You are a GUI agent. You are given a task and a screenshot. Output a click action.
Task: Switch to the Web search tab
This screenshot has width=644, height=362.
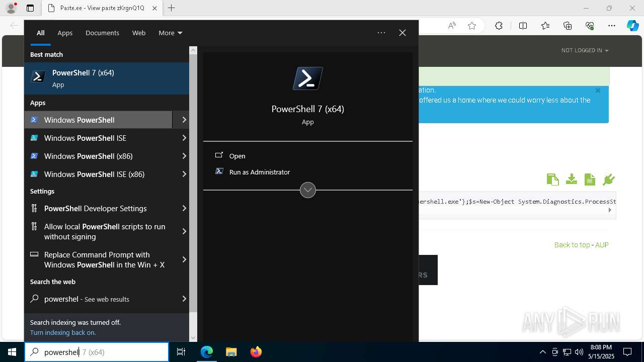[x=139, y=33]
